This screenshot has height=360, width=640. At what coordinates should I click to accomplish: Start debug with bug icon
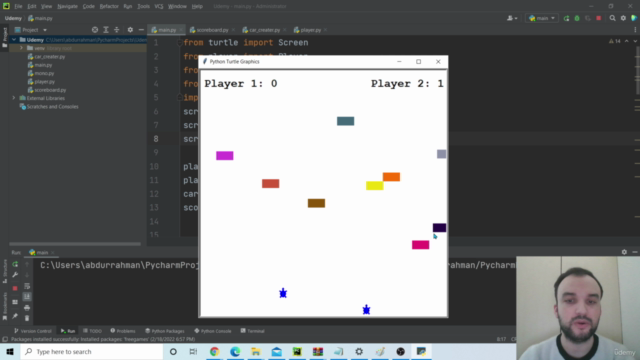pos(577,18)
